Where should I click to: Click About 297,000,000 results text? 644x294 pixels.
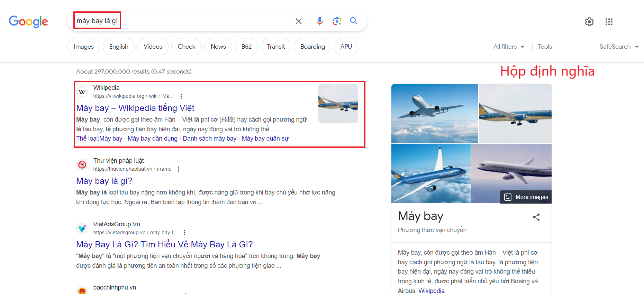coord(134,72)
